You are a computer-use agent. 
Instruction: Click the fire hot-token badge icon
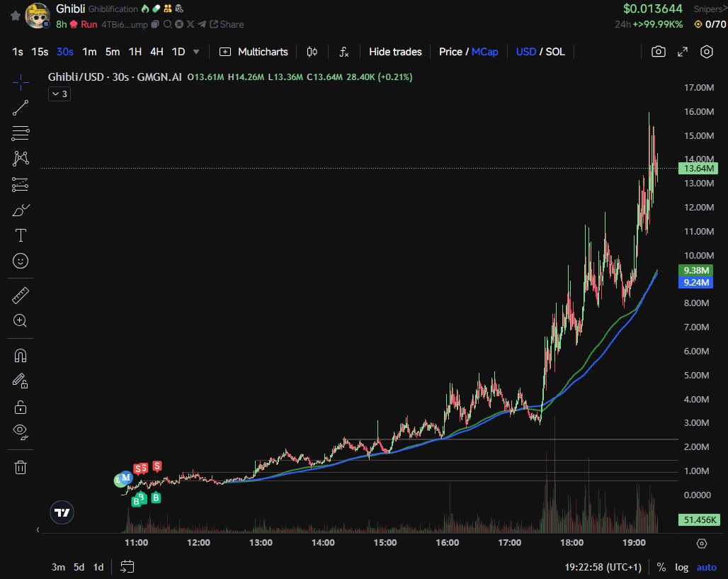coord(145,9)
